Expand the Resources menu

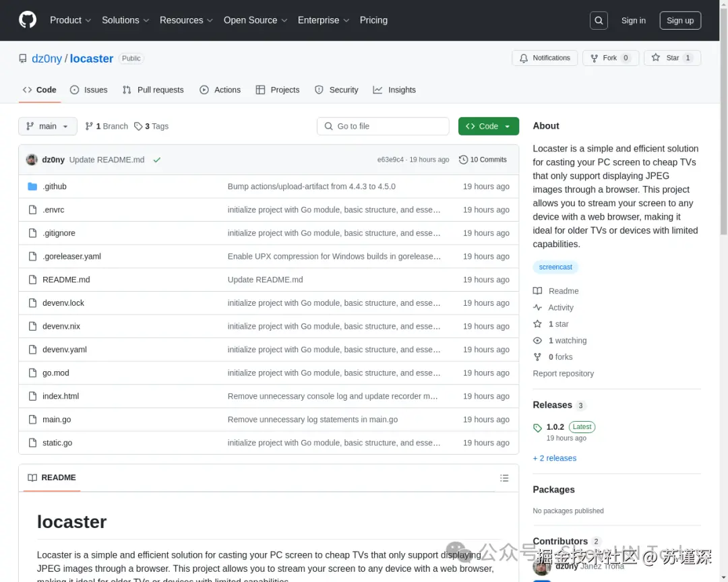[186, 20]
